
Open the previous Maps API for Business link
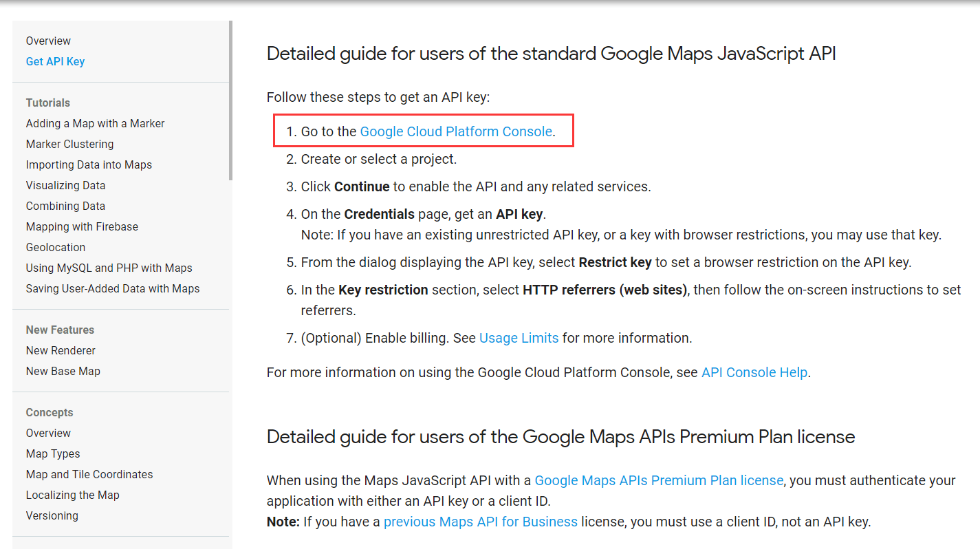(480, 522)
